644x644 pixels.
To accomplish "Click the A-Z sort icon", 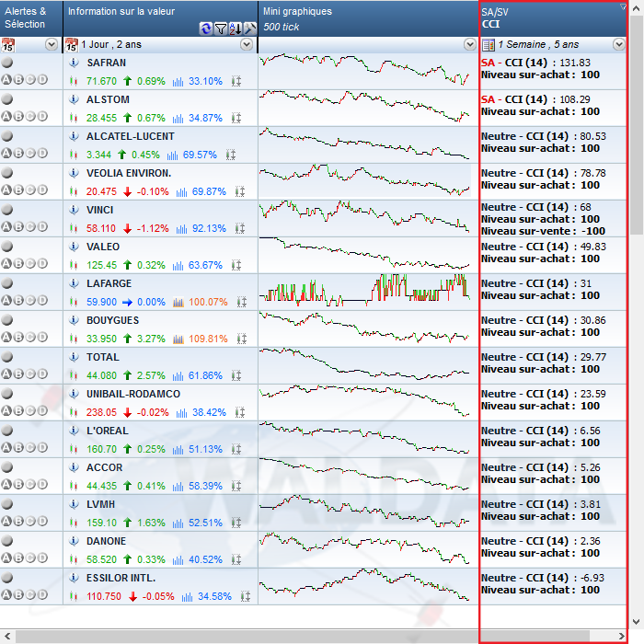I will click(x=236, y=29).
